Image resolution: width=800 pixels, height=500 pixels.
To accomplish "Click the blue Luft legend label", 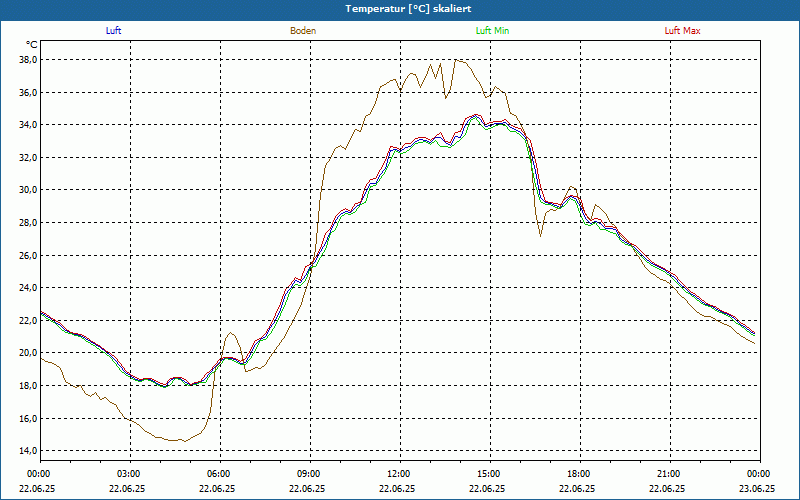I will point(113,31).
